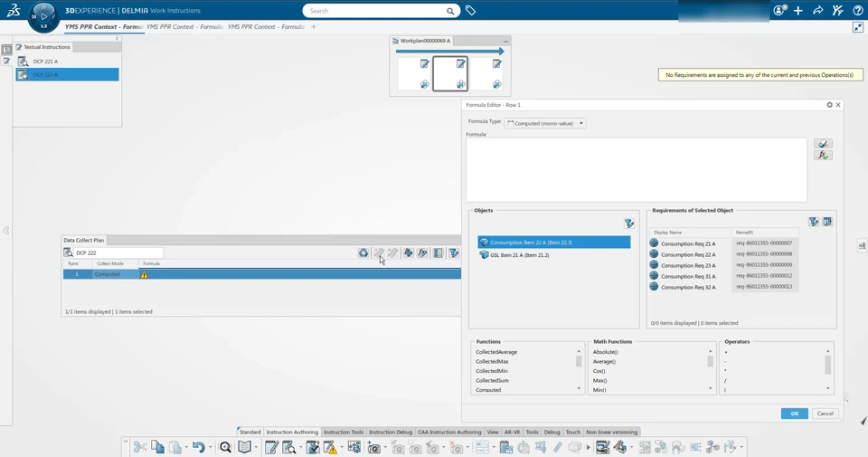This screenshot has width=868, height=457.
Task: Open the Non linear versioning tab
Action: pos(612,432)
